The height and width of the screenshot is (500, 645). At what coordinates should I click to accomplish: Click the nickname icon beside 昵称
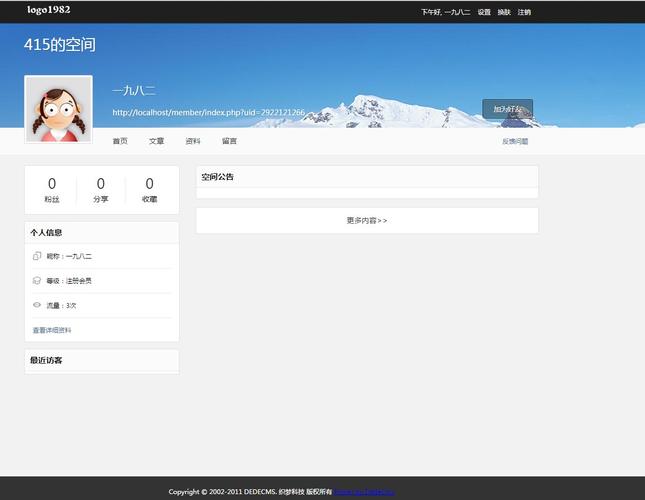pos(37,257)
